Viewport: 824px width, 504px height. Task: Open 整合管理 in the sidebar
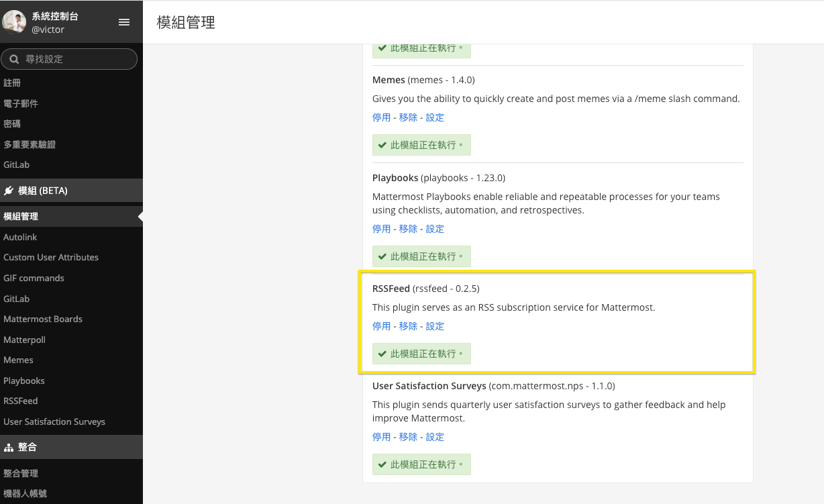pos(21,473)
